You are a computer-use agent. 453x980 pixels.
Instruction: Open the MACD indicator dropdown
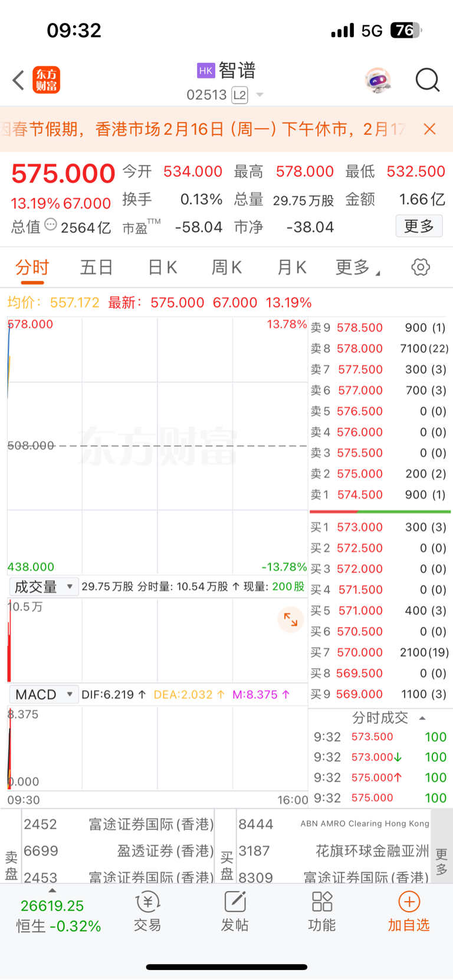click(x=44, y=694)
